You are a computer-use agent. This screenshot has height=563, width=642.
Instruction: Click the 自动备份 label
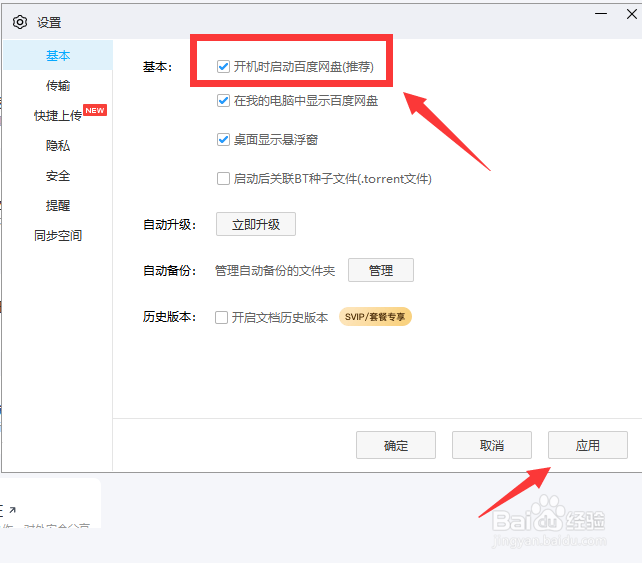[170, 271]
